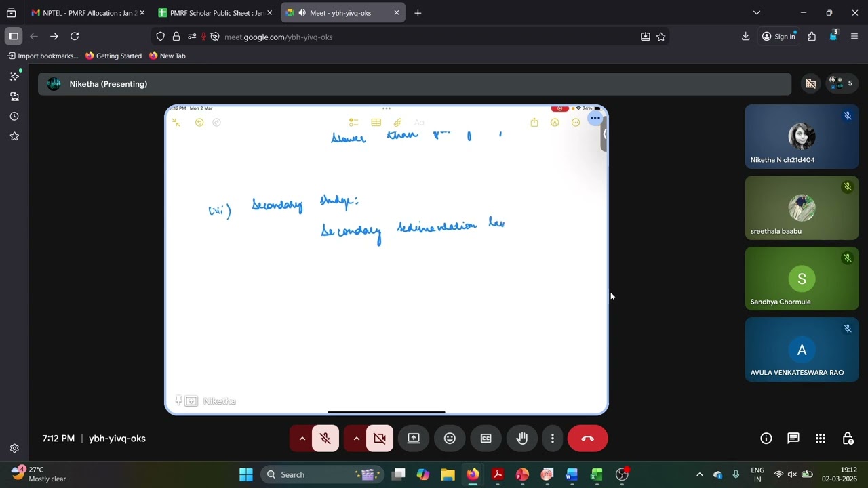
Task: Leave the call with red hang-up button
Action: click(x=587, y=439)
